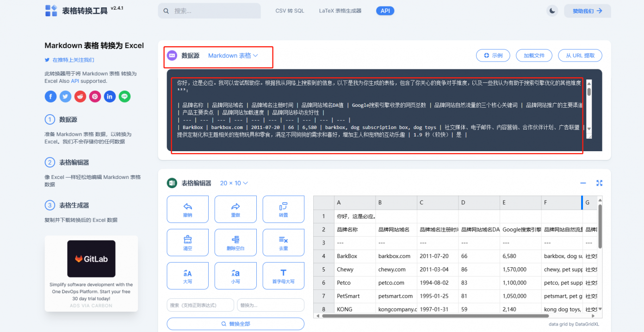
Task: Select the petsmart.com cell
Action: (x=396, y=296)
